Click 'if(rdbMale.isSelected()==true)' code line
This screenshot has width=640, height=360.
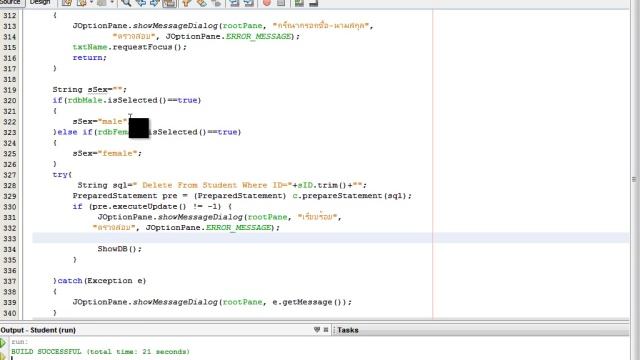click(127, 100)
